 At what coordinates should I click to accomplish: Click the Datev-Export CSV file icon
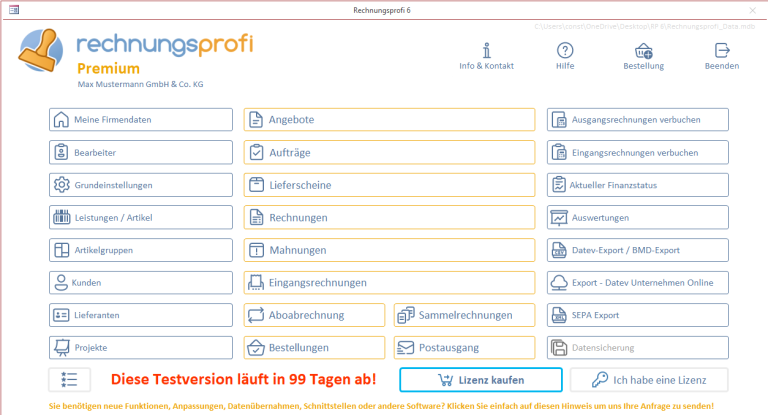[x=559, y=250]
